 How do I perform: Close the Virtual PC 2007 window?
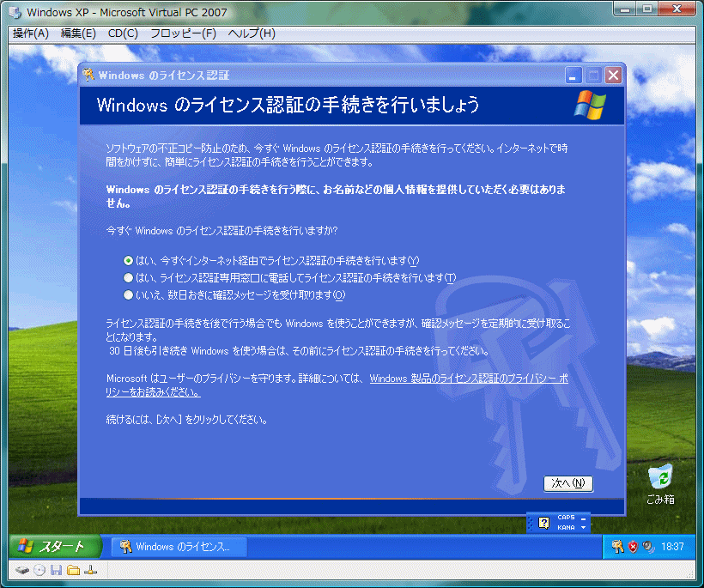coord(677,9)
